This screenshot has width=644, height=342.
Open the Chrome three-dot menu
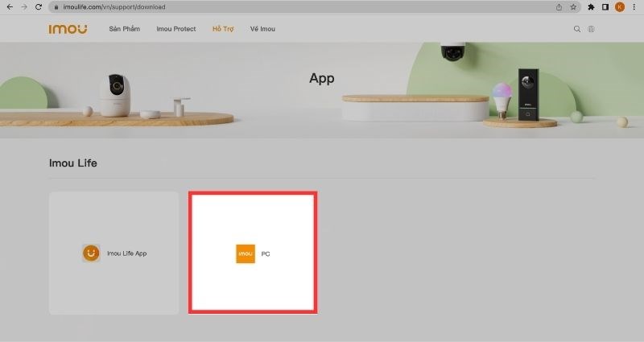[x=634, y=7]
